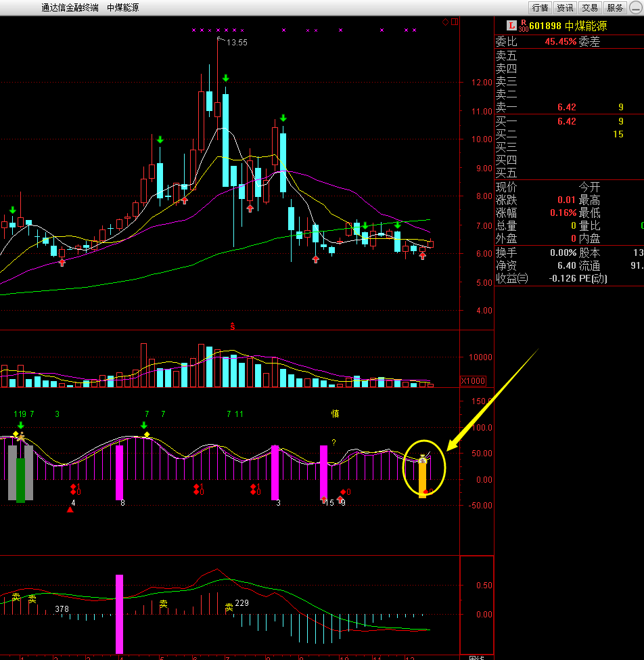Click the 涨幅 value 0.16%
This screenshot has width=644, height=660.
tap(563, 213)
